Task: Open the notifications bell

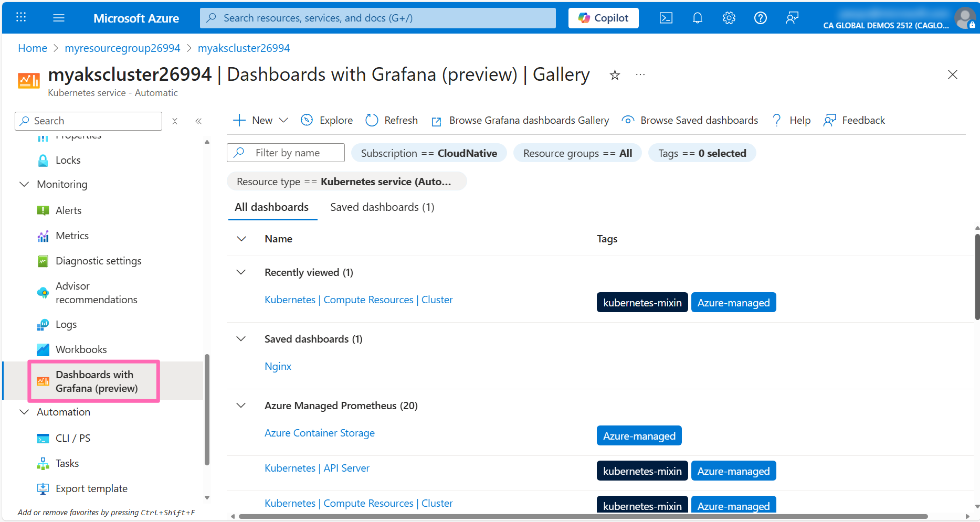Action: pos(697,17)
